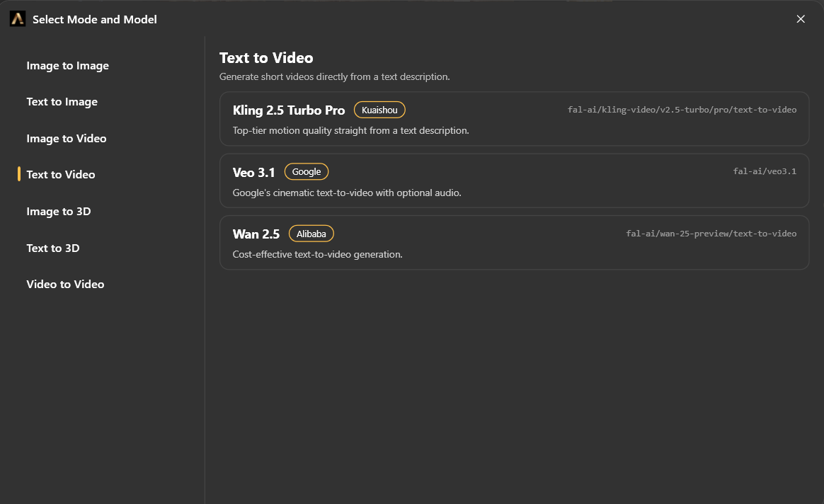Screen dimensions: 824x504
Task: Click the app logo icon in title bar
Action: pos(17,19)
